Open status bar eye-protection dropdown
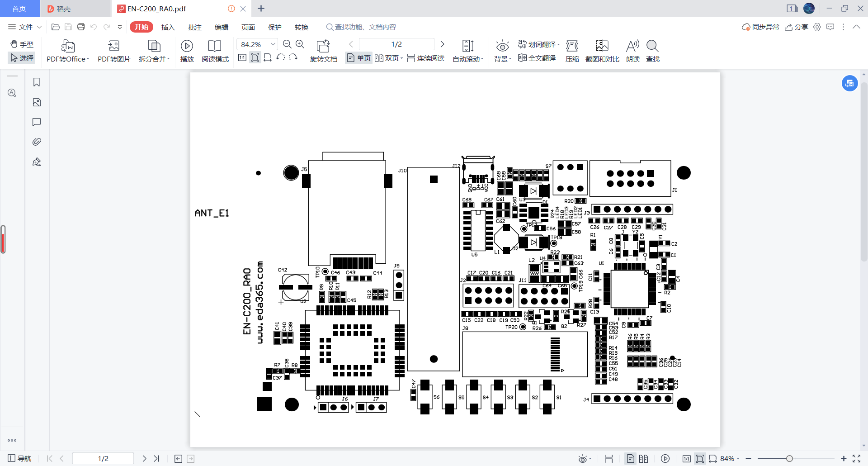Image resolution: width=868 pixels, height=466 pixels. point(585,459)
